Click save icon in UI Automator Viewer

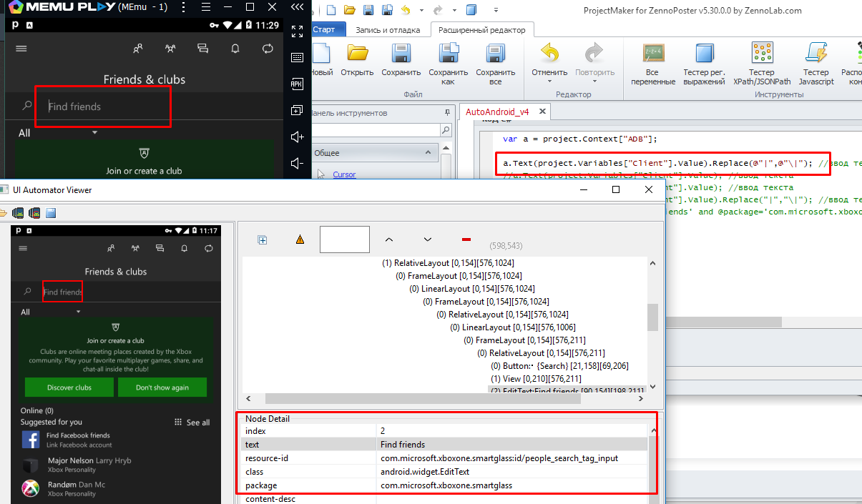click(x=51, y=212)
